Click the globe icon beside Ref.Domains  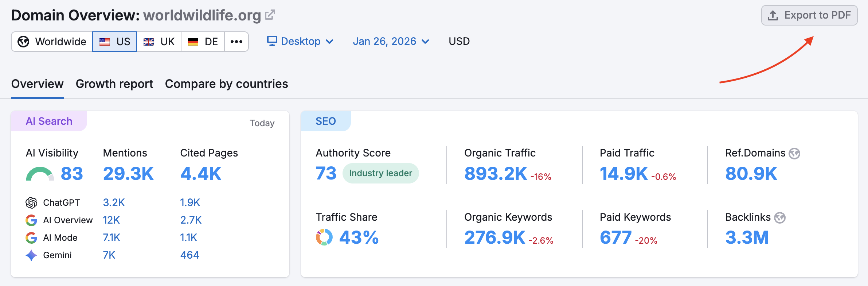(x=794, y=154)
